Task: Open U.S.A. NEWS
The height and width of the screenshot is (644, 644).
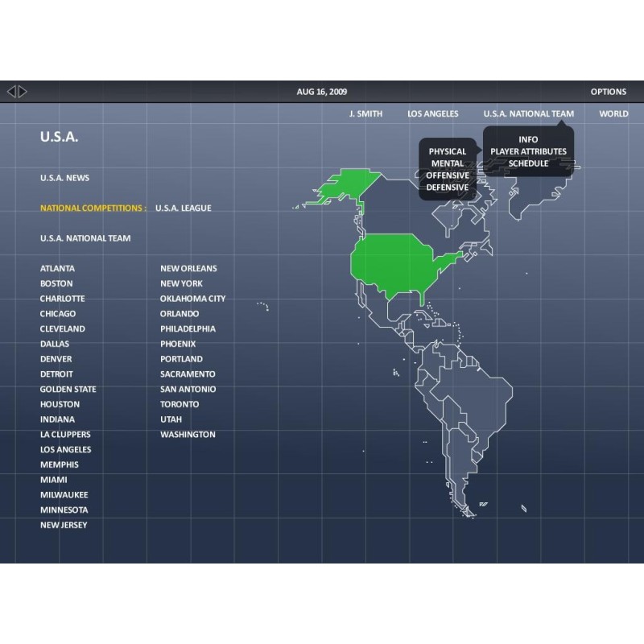Action: pos(64,178)
